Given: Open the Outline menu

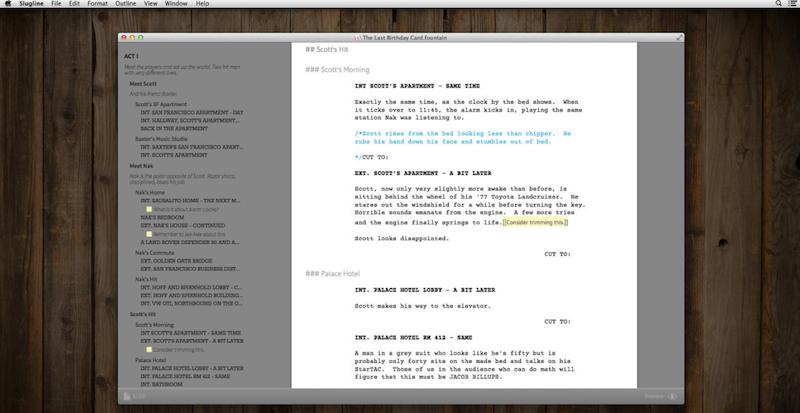Looking at the screenshot, I should point(126,3).
